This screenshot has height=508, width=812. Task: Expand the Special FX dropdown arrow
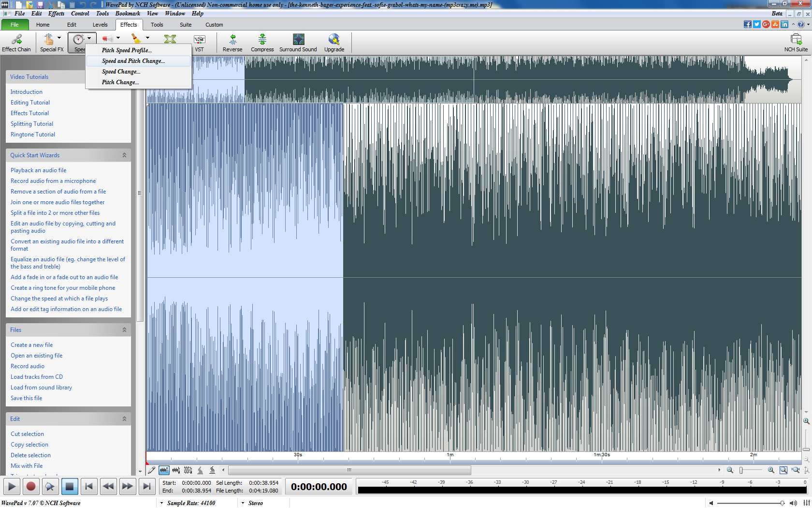click(x=59, y=38)
